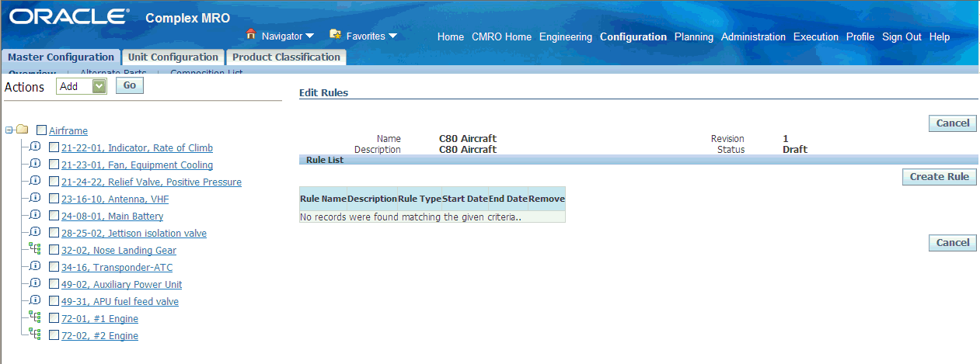Click Sign Out
Image resolution: width=980 pixels, height=364 pixels.
[x=902, y=36]
